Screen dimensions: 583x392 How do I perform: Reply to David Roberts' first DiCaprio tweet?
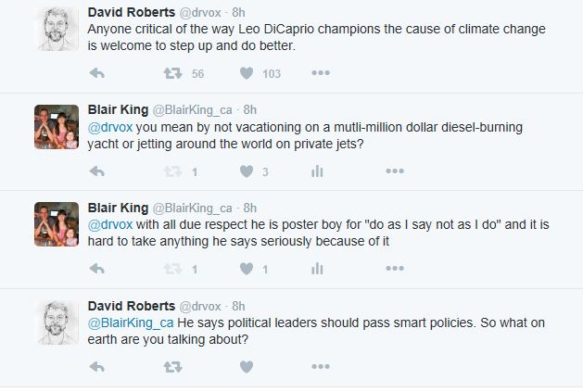(x=97, y=73)
